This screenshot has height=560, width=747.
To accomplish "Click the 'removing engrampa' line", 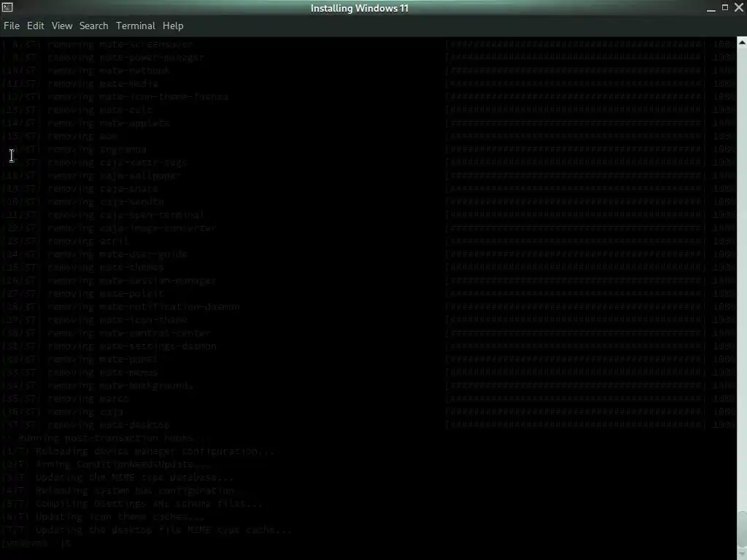I will tap(74, 149).
